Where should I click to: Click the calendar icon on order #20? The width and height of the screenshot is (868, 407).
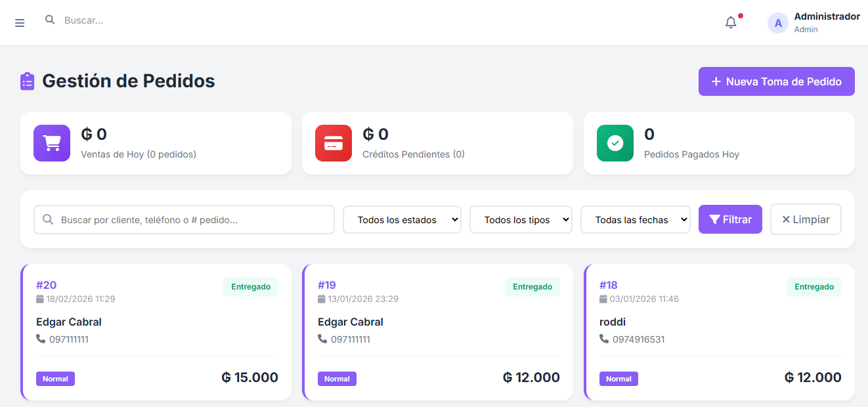coord(40,299)
